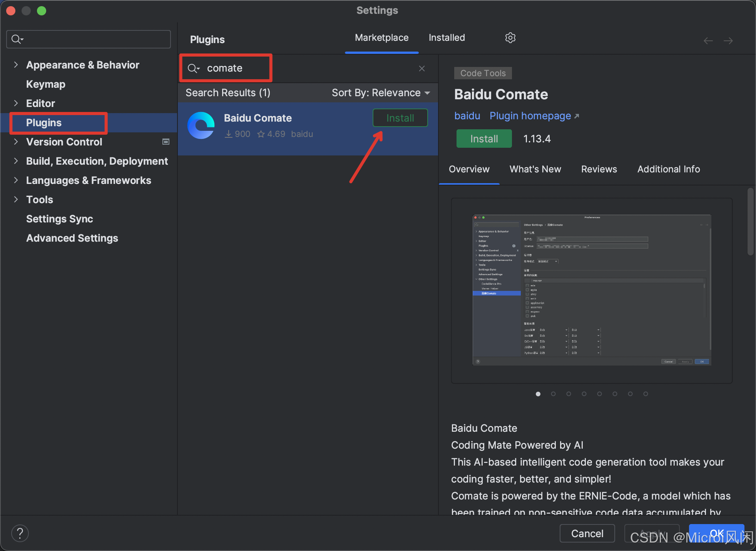Clear the comate plugin search text
Image resolution: width=756 pixels, height=551 pixels.
[422, 68]
